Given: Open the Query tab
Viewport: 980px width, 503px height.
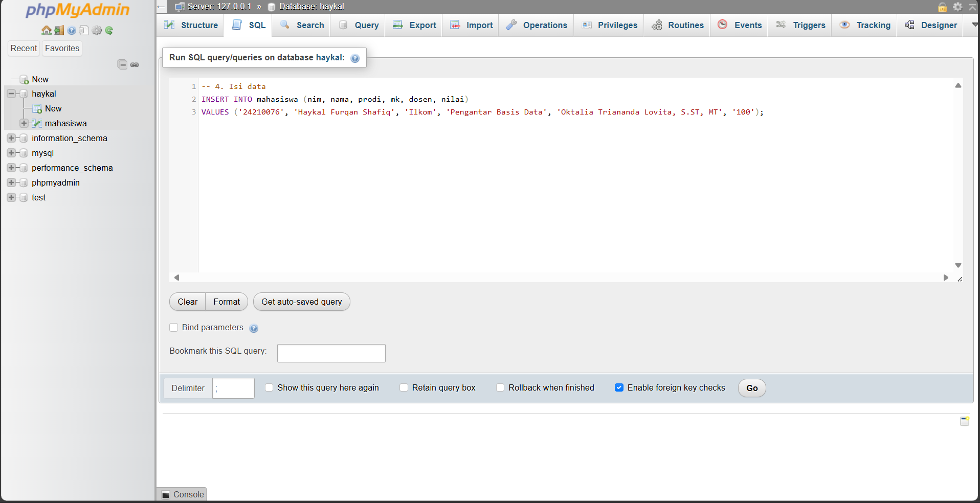Looking at the screenshot, I should (x=358, y=25).
